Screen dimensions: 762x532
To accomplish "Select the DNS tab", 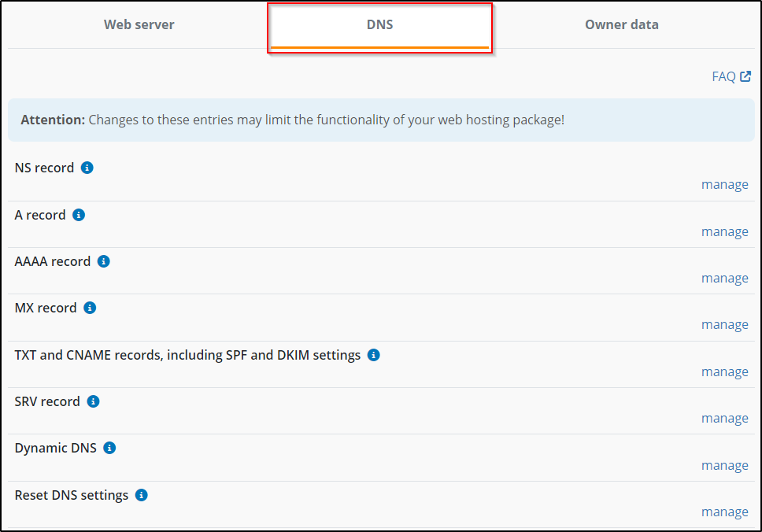I will [x=379, y=24].
